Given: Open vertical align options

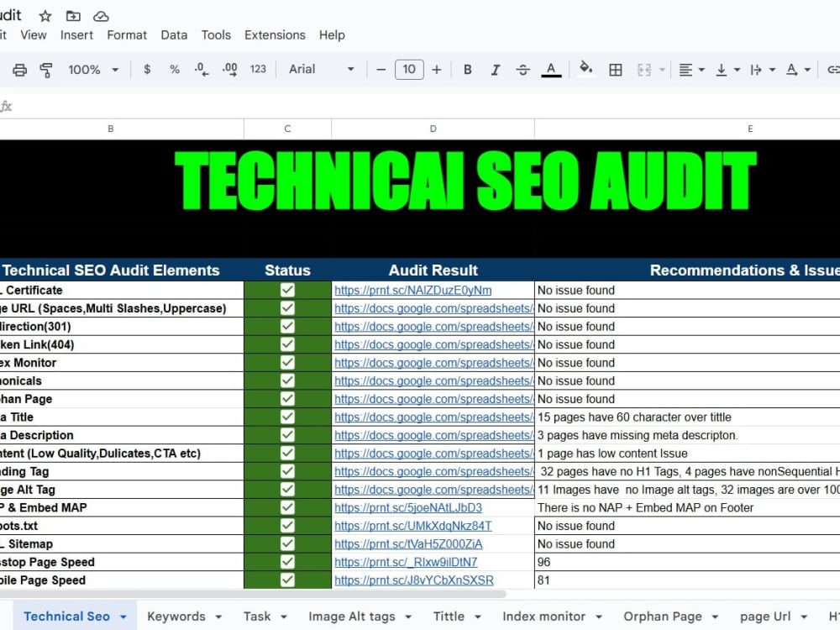Looking at the screenshot, I should point(722,70).
